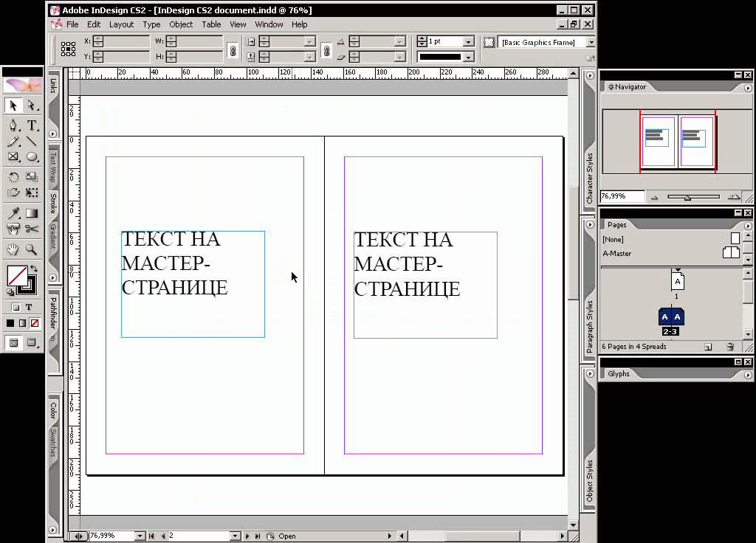The width and height of the screenshot is (756, 543).
Task: Select the Hand tool
Action: pos(13,249)
